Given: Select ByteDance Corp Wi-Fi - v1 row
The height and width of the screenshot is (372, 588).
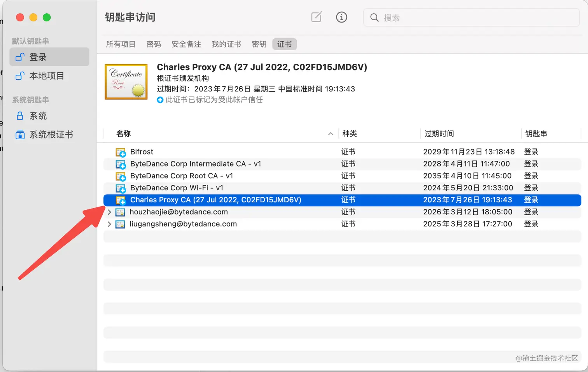Looking at the screenshot, I should tap(342, 188).
